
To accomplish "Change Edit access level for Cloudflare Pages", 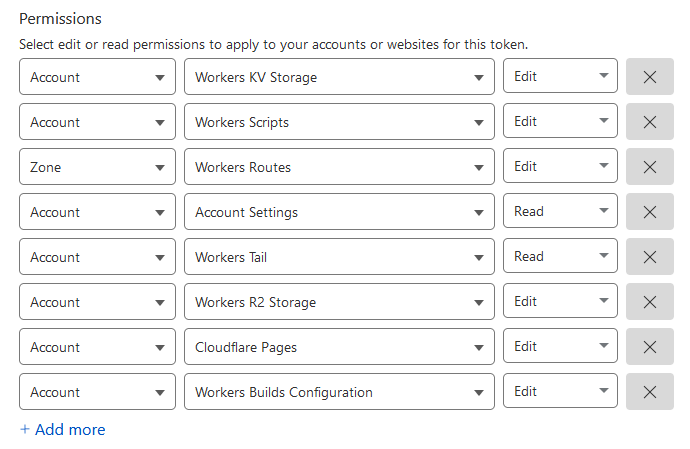I will pos(560,346).
